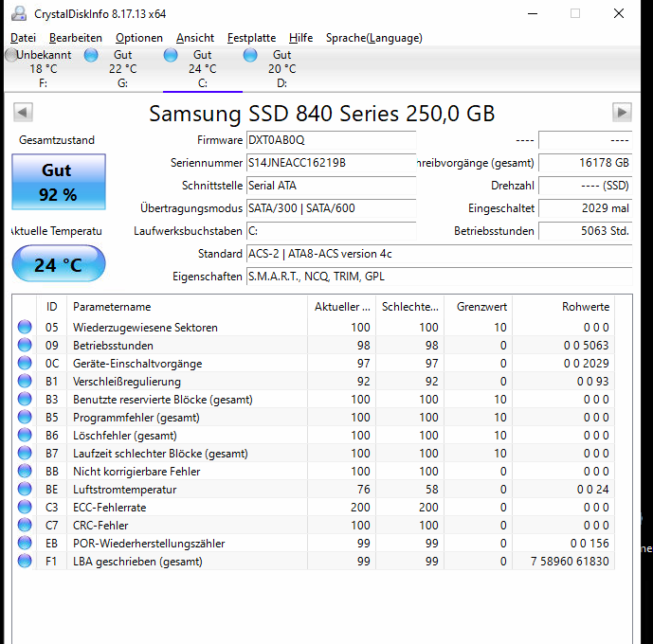
Task: Click the CrystalDiskInfo title bar icon
Action: click(x=19, y=13)
